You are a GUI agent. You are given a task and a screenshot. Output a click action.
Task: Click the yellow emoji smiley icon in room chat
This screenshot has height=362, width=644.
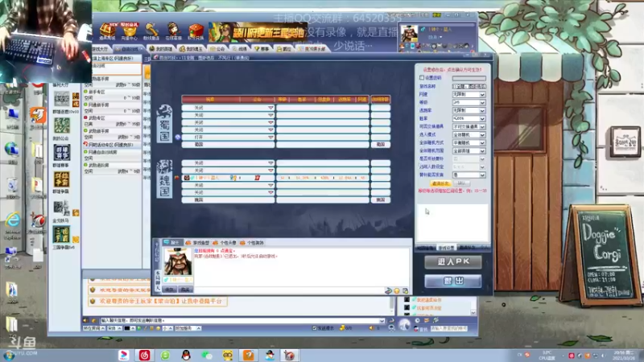(x=397, y=291)
